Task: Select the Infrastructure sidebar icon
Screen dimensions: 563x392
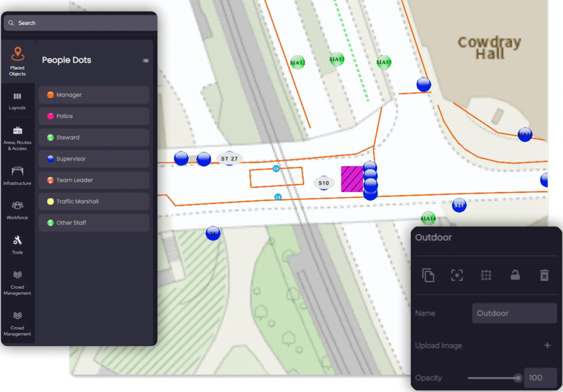Action: tap(18, 176)
